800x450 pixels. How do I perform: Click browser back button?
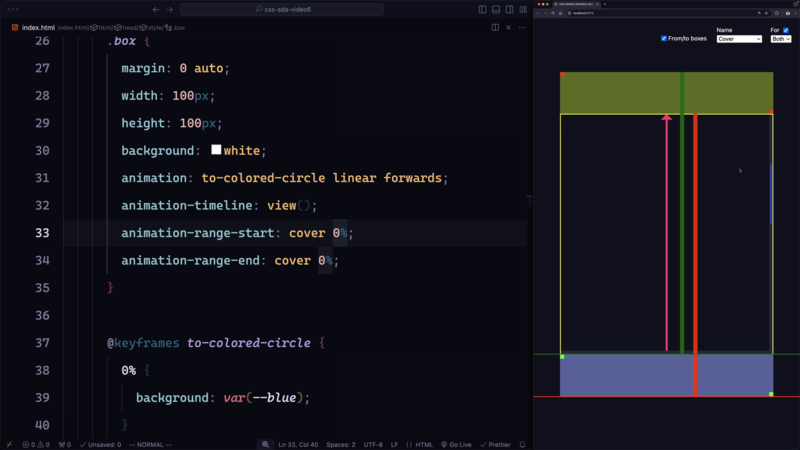coord(538,13)
